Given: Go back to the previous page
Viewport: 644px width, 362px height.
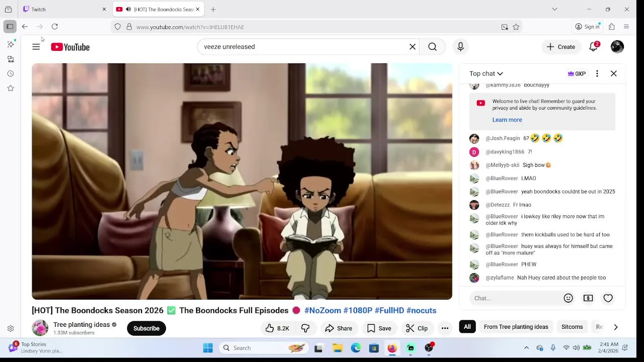Looking at the screenshot, I should tap(25, 27).
